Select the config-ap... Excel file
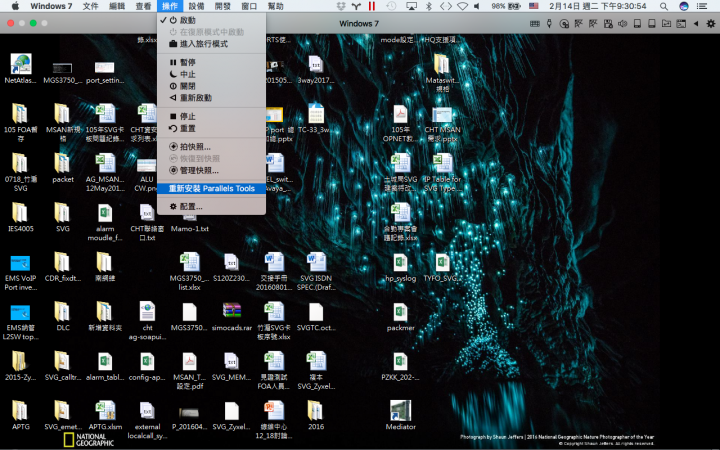The height and width of the screenshot is (450, 720). (x=147, y=366)
